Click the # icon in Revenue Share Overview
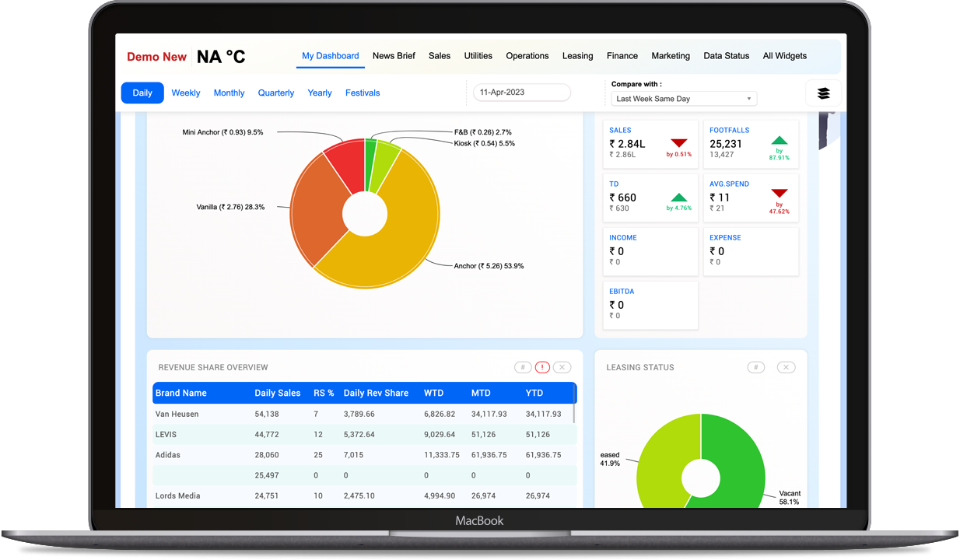 [523, 368]
